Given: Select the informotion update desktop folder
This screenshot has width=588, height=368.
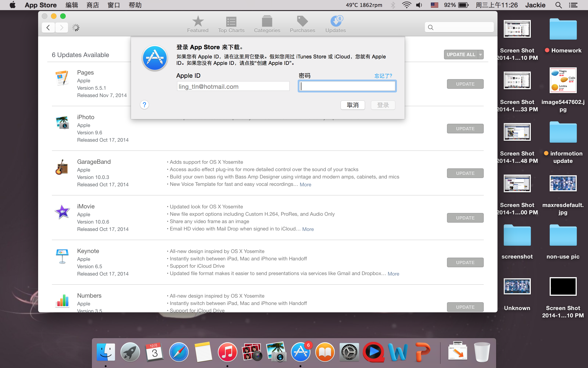Looking at the screenshot, I should coord(563,132).
